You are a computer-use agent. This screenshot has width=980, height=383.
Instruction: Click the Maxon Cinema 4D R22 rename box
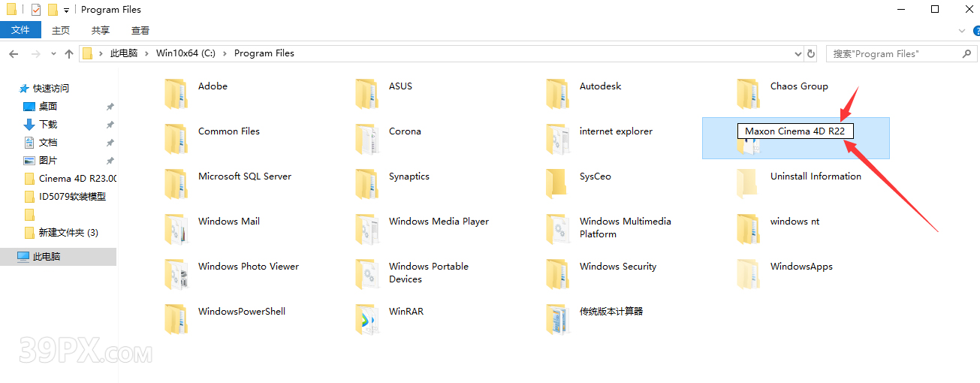pos(795,131)
